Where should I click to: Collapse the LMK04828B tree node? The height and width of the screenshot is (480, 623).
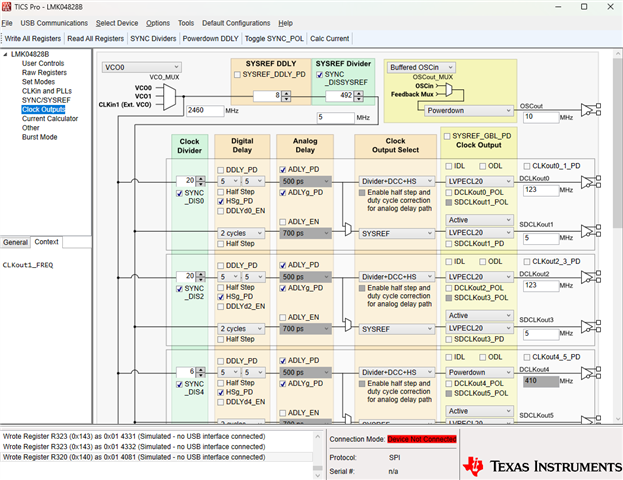tap(5, 54)
